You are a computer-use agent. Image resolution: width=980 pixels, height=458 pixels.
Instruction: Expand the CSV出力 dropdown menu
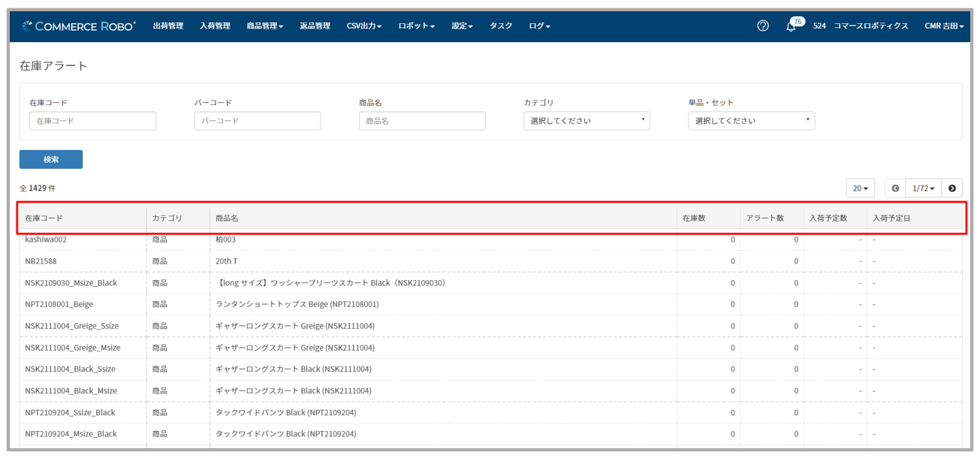[364, 26]
